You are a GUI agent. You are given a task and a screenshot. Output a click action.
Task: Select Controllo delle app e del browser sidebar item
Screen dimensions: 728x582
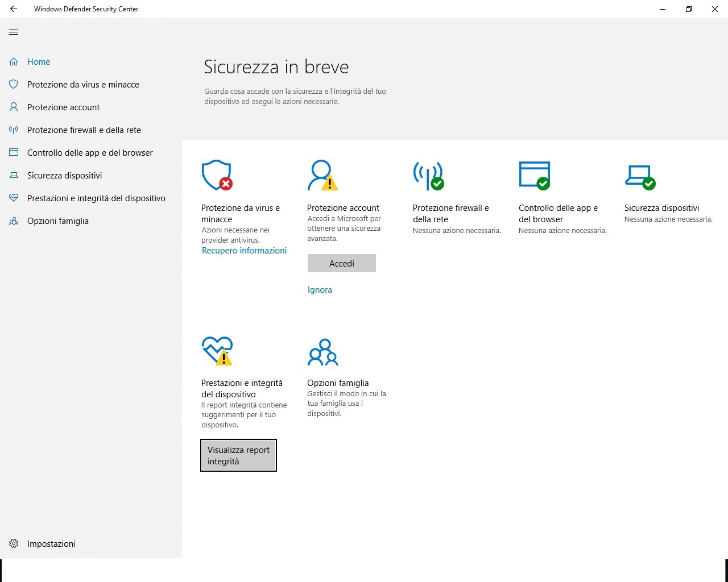coord(90,153)
